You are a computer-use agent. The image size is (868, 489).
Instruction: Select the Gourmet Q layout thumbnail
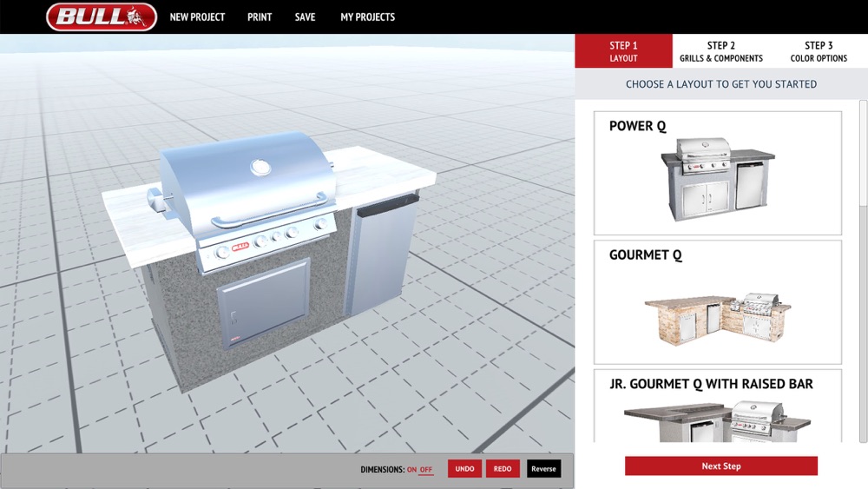718,301
